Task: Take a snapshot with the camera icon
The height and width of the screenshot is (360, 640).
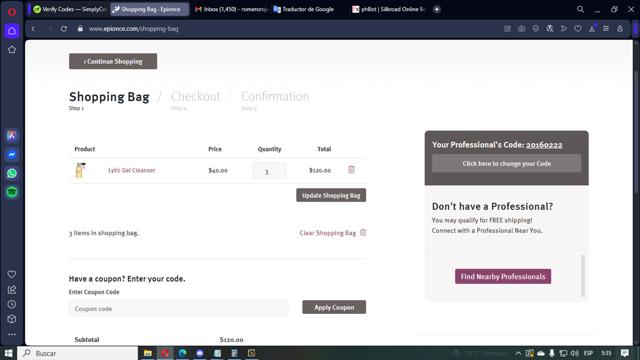Action: point(522,29)
